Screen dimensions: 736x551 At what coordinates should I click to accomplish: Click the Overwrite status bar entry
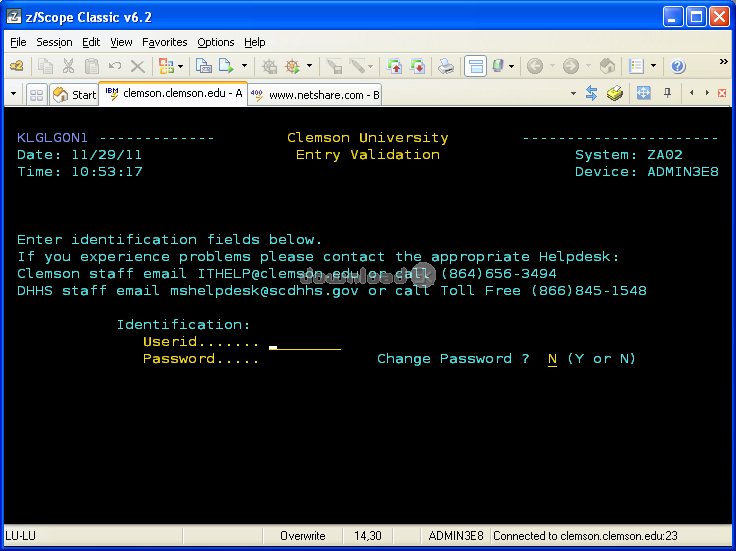coord(303,536)
